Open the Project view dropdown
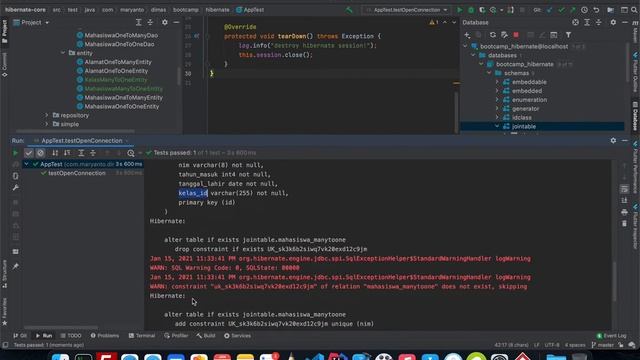The image size is (640, 360). pyautogui.click(x=31, y=22)
